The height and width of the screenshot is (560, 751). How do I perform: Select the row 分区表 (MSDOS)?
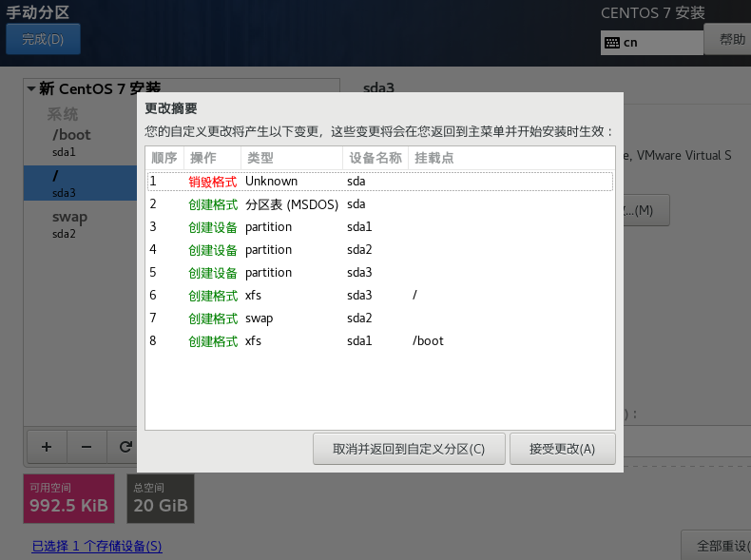(380, 204)
